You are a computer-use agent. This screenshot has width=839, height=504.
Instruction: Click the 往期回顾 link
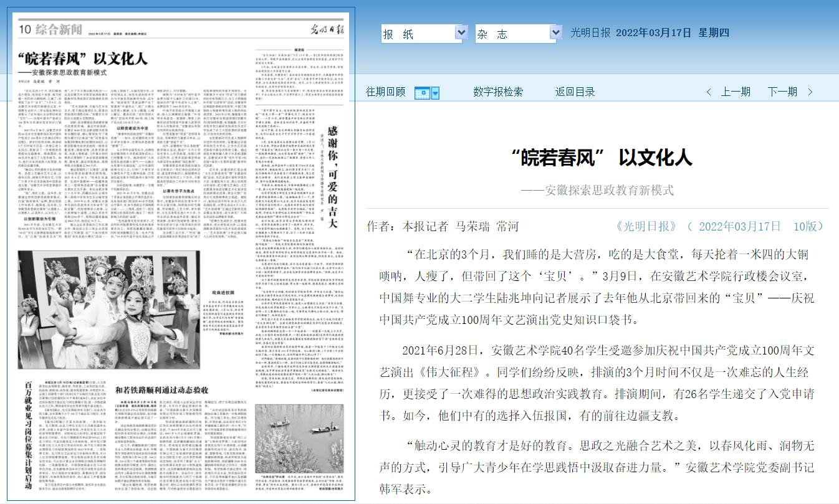(x=385, y=92)
